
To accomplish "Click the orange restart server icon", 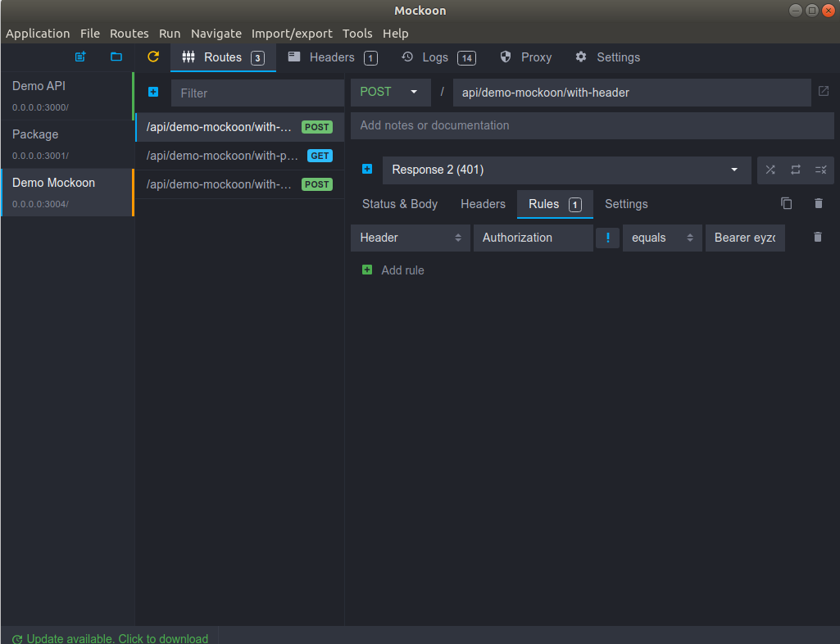I will (x=153, y=57).
